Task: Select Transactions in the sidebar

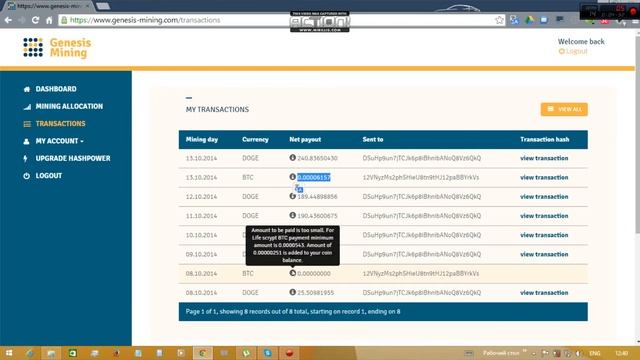Action: pos(60,124)
